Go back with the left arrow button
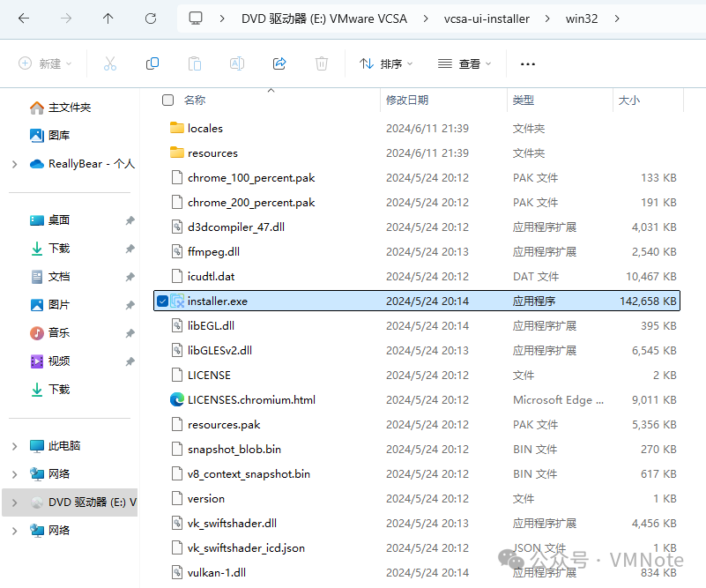This screenshot has width=706, height=588. click(x=24, y=19)
